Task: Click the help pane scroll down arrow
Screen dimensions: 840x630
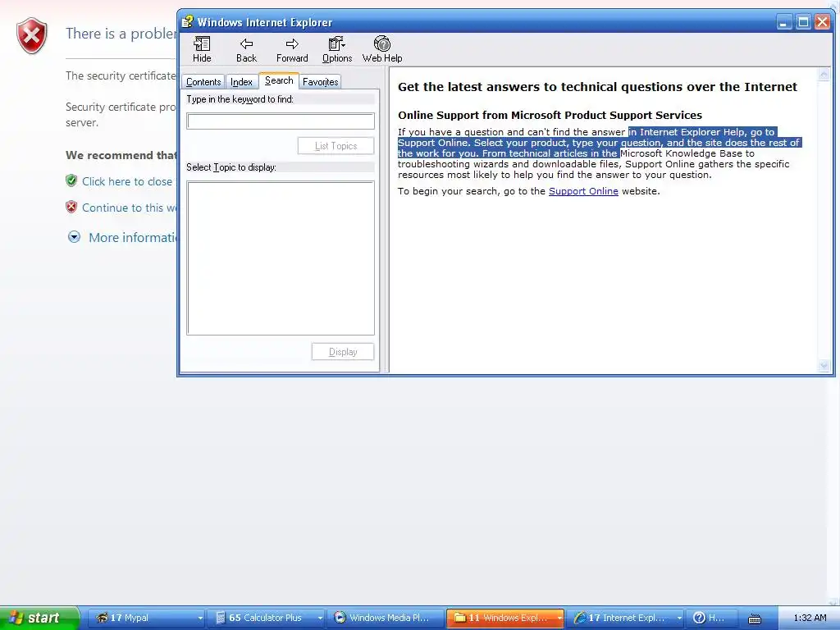Action: click(x=824, y=366)
